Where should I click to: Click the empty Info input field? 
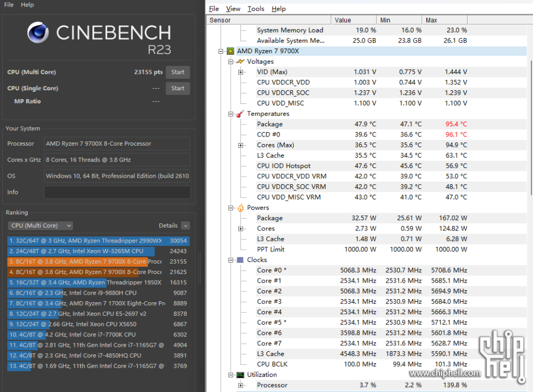pyautogui.click(x=117, y=192)
